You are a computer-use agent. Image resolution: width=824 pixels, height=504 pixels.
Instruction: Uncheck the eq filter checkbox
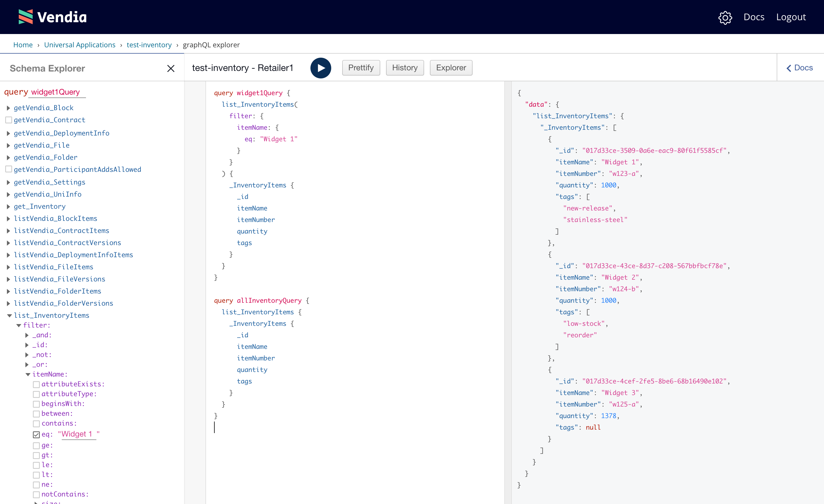click(36, 435)
